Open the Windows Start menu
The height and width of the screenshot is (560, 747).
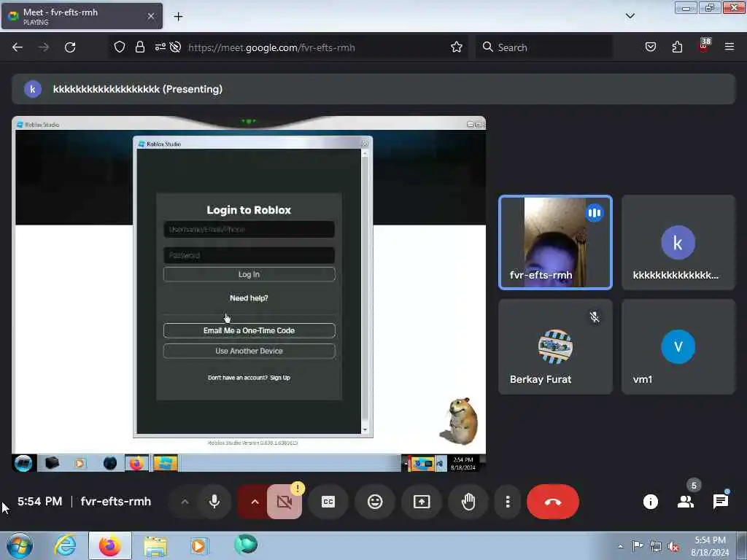(x=20, y=545)
